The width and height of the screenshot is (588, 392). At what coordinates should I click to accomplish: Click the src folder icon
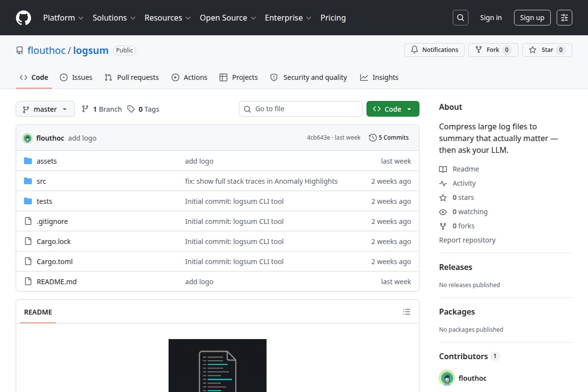[28, 181]
